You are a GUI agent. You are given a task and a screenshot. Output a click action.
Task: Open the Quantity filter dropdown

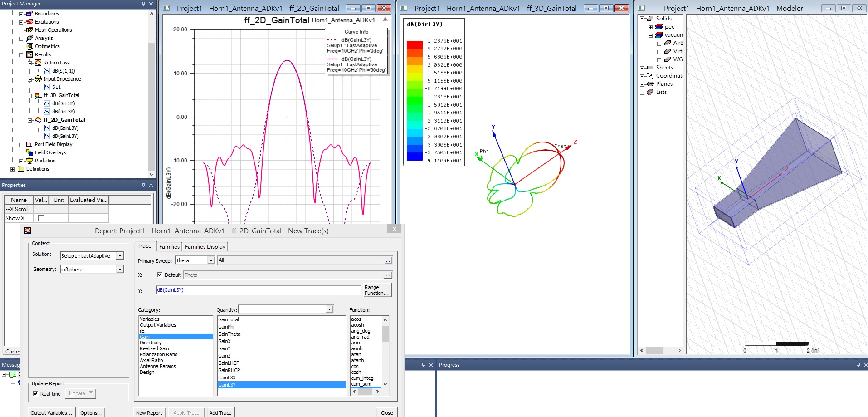pyautogui.click(x=330, y=309)
